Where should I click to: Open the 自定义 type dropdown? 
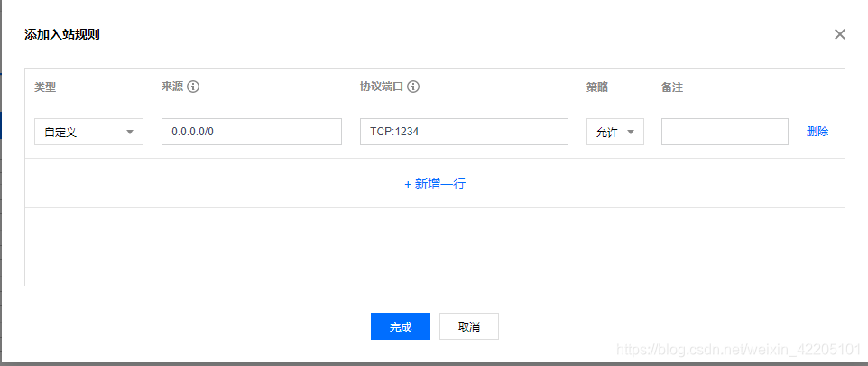(x=88, y=132)
